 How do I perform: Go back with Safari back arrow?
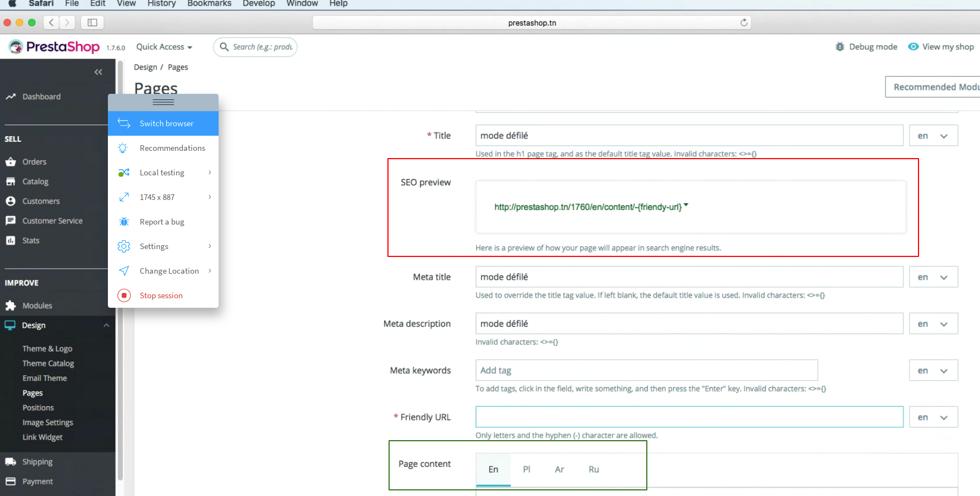tap(51, 22)
